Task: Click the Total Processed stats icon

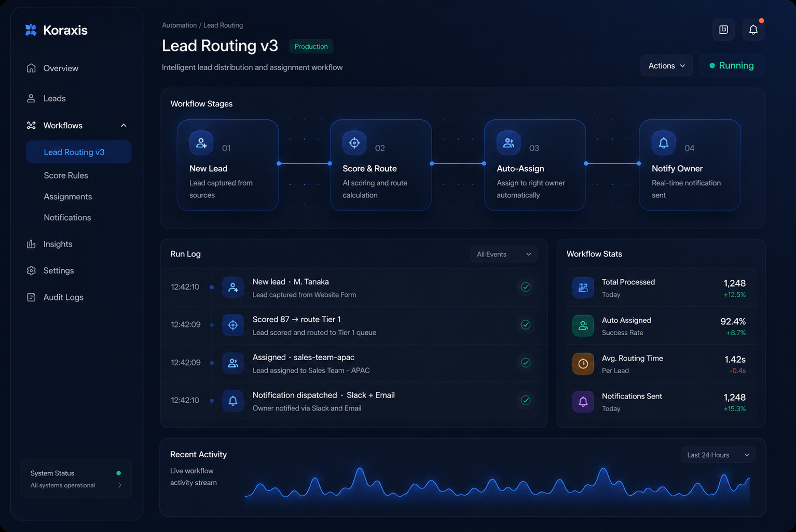Action: click(583, 288)
